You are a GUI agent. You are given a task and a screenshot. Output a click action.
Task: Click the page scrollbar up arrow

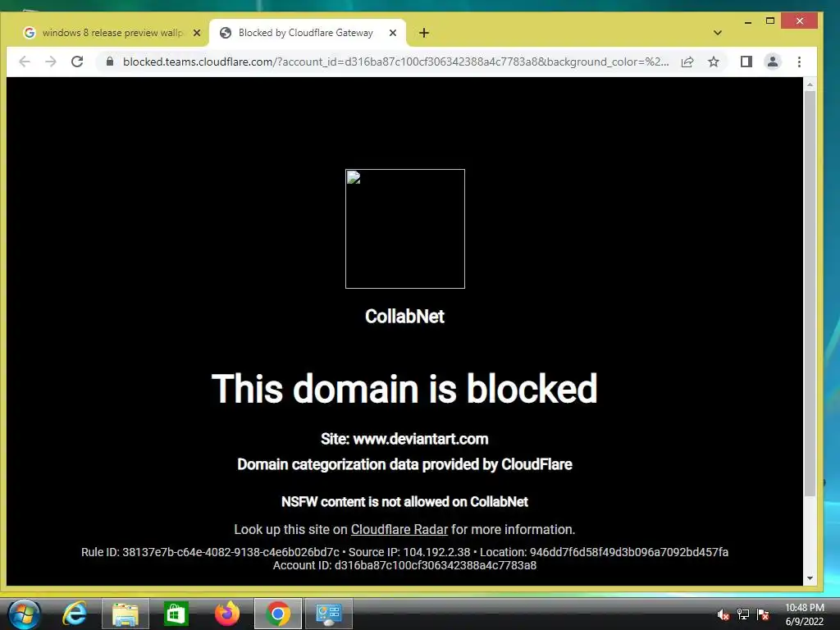coord(810,84)
